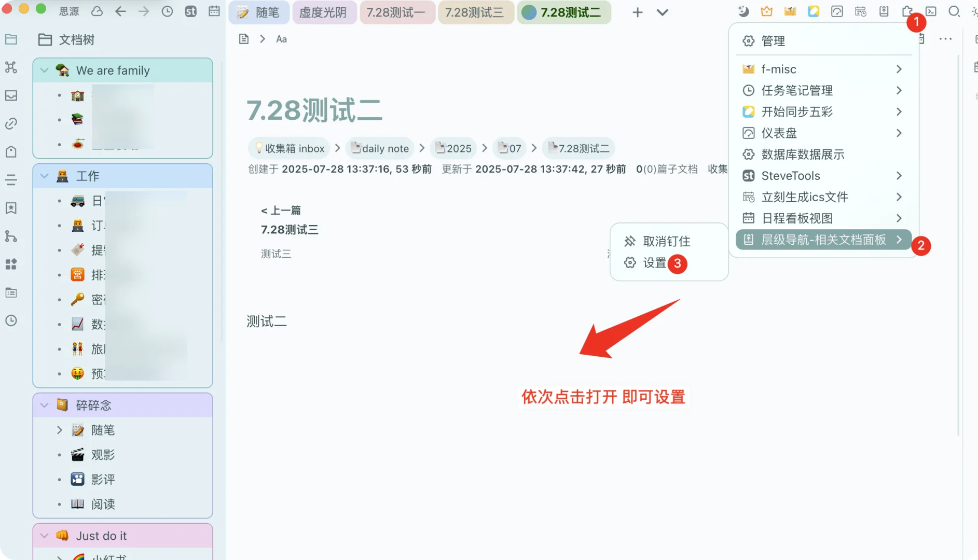The image size is (978, 560).
Task: Open the tab list chevron beside new tab button
Action: click(663, 12)
